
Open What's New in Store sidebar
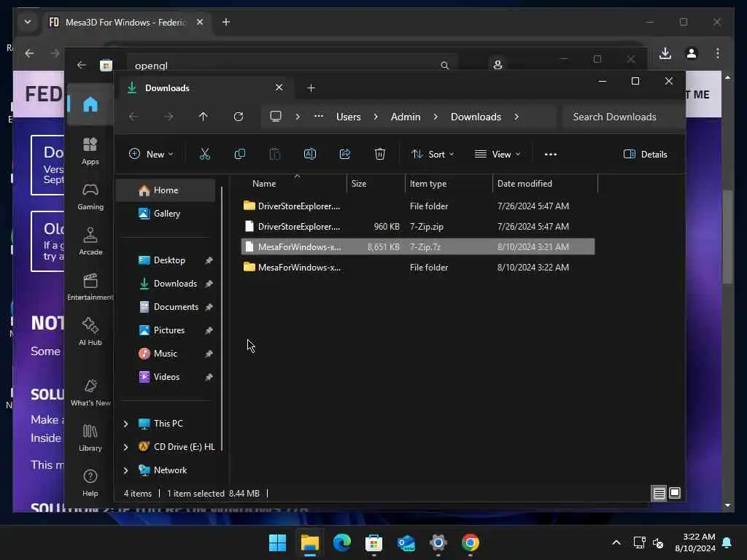[x=90, y=393]
